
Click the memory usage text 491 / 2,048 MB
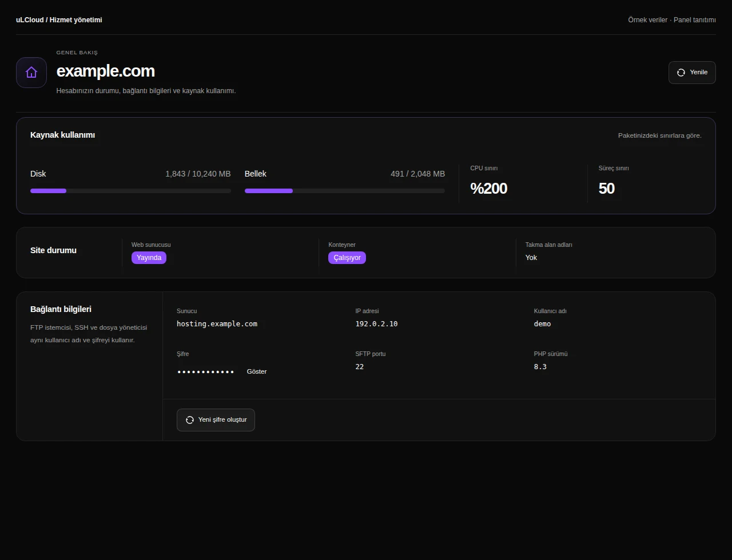click(x=417, y=174)
